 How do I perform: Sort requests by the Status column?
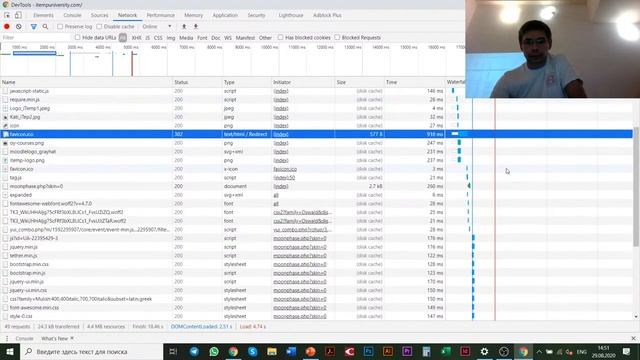(197, 82)
